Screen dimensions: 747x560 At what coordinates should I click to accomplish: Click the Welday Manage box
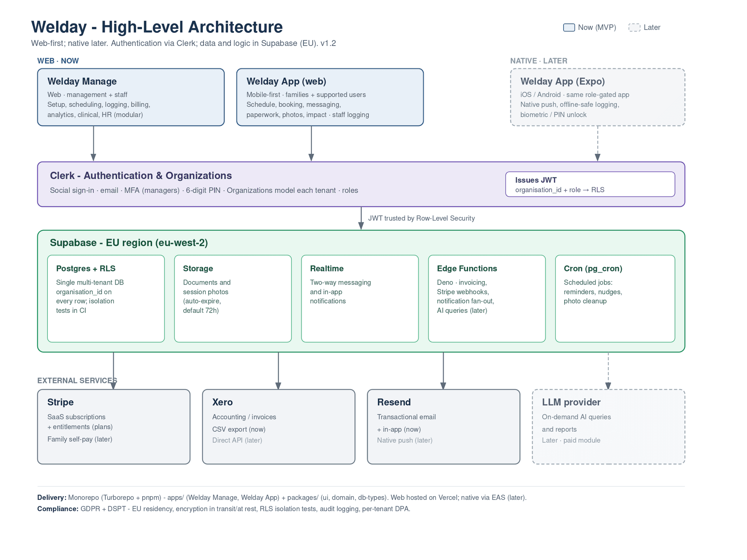(131, 97)
